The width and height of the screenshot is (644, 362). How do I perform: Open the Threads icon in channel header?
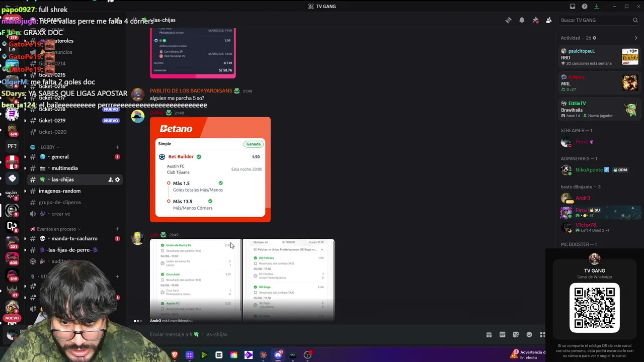(x=508, y=20)
